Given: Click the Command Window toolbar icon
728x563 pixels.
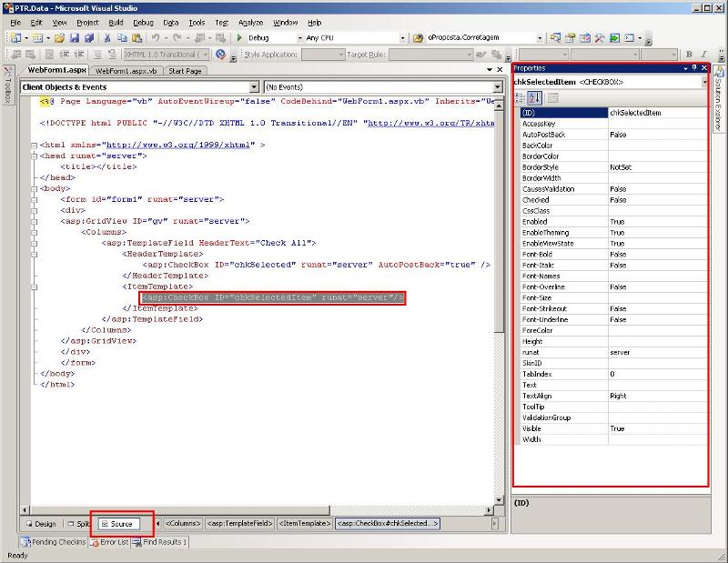Looking at the screenshot, I should pyautogui.click(x=630, y=38).
